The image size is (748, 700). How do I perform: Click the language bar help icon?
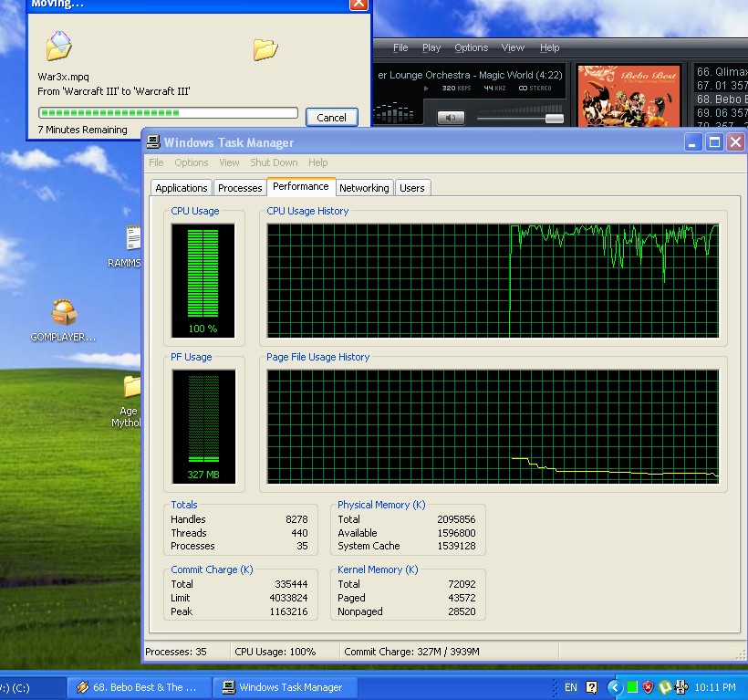591,687
